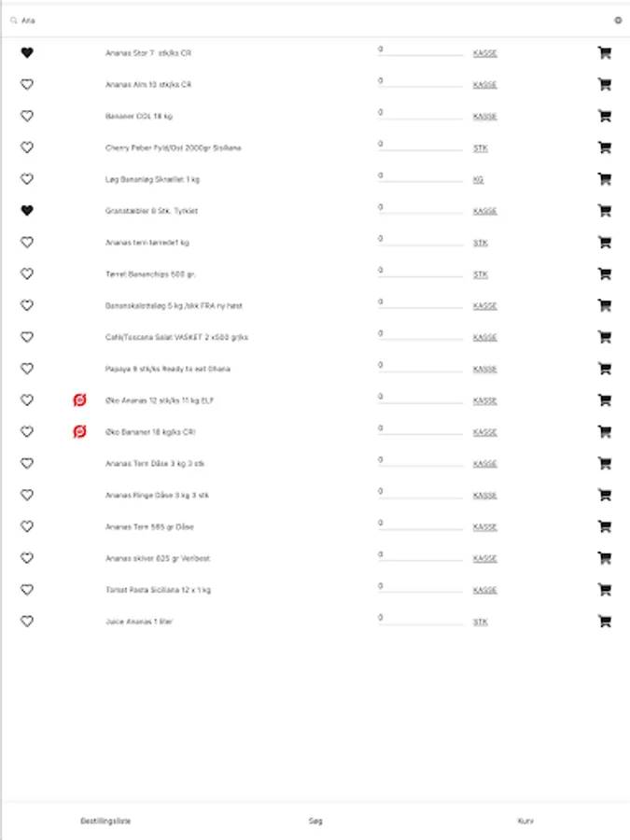Image resolution: width=630 pixels, height=840 pixels.
Task: Favorite Bananer COL 18 kg with heart
Action: click(27, 117)
